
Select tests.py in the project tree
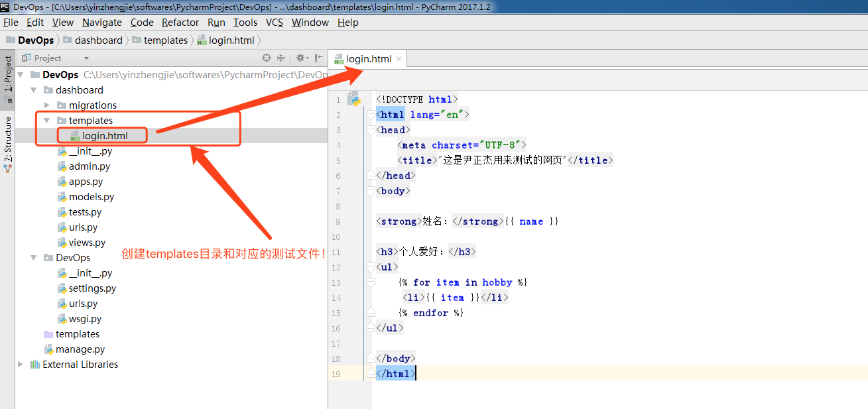point(85,212)
